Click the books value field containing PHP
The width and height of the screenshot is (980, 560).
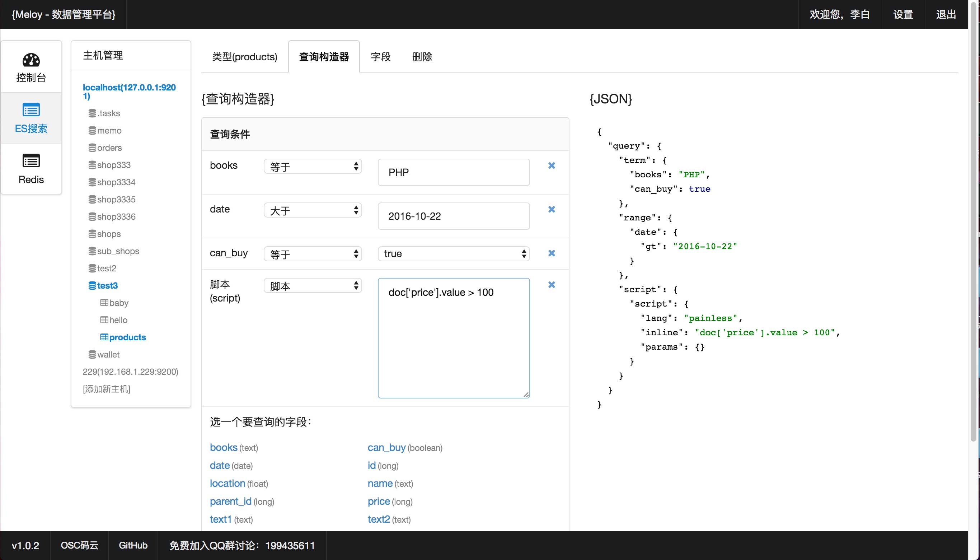pyautogui.click(x=454, y=172)
